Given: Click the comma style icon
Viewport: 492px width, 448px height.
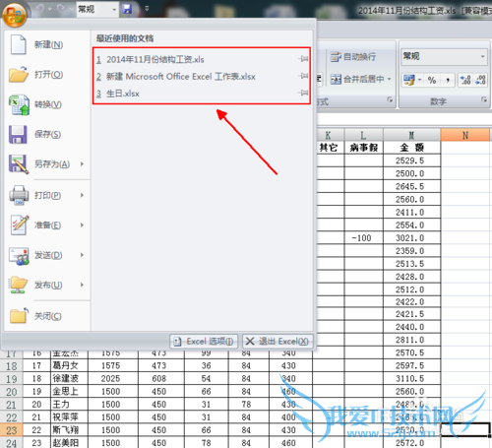Looking at the screenshot, I should tap(448, 80).
